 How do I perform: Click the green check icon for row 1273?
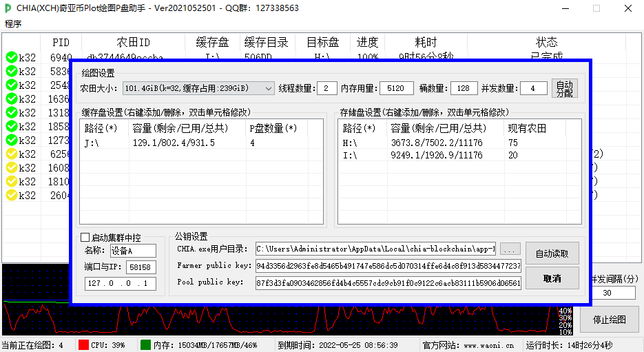pos(12,140)
